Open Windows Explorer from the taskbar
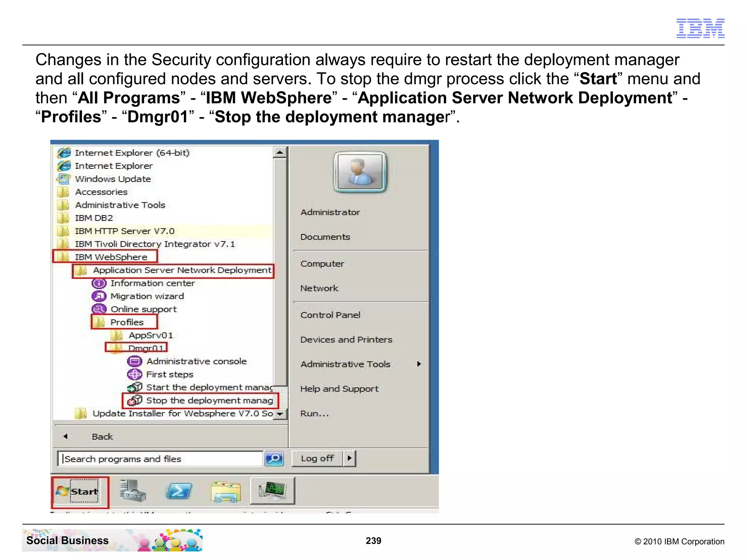Screen dimensions: 747x560 click(226, 491)
